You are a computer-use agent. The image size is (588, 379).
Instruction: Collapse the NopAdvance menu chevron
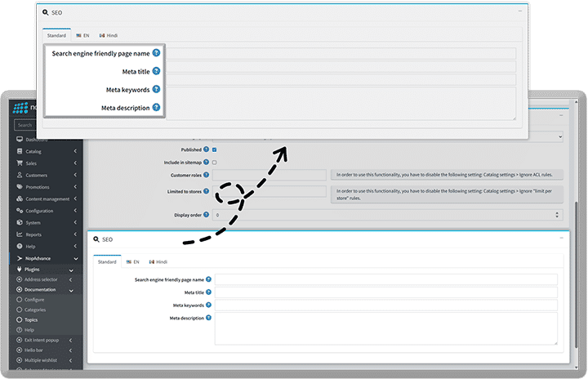click(x=76, y=259)
